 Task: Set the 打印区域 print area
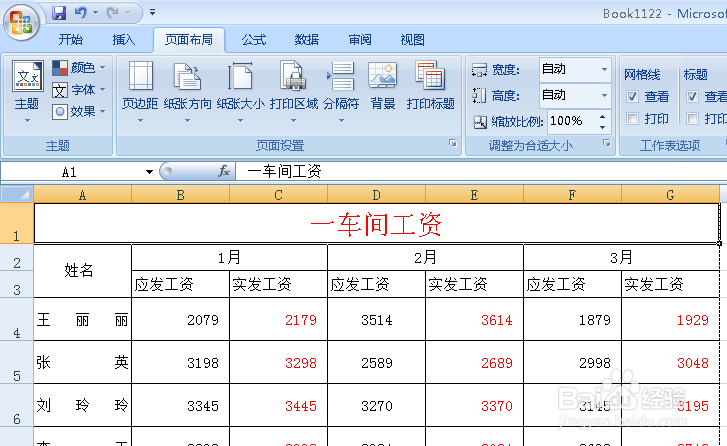pyautogui.click(x=293, y=92)
